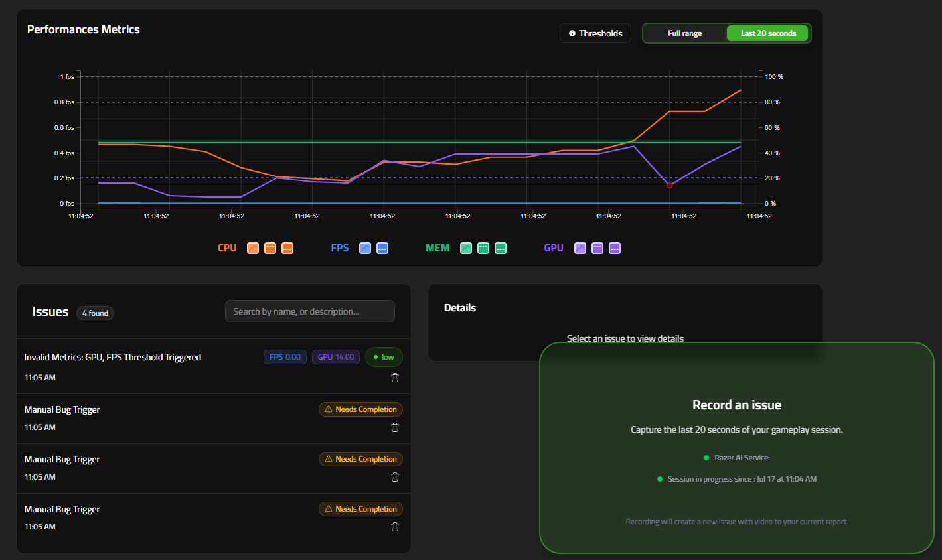942x560 pixels.
Task: Hide the CPU line graph series
Action: [x=253, y=248]
